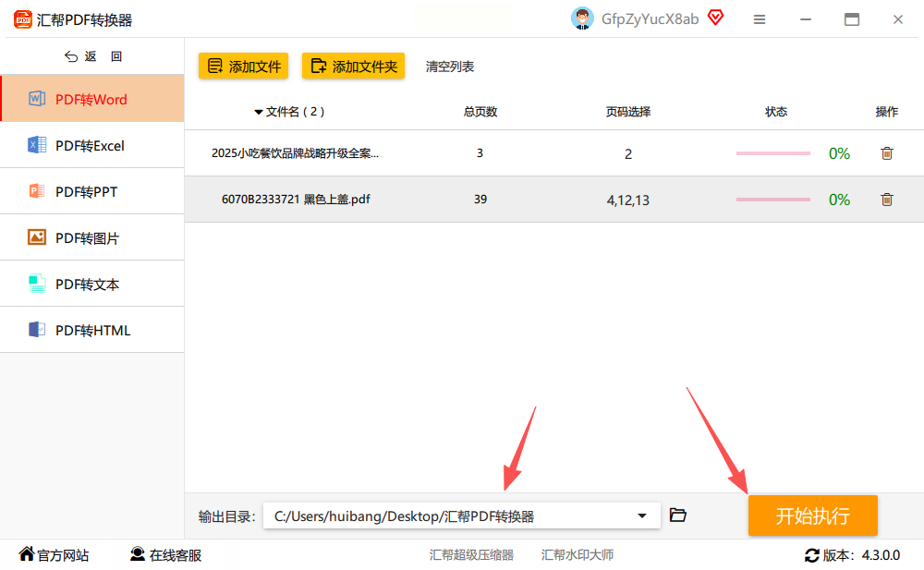
Task: Click the 版本: 4.3.0.0 text
Action: pyautogui.click(x=861, y=555)
